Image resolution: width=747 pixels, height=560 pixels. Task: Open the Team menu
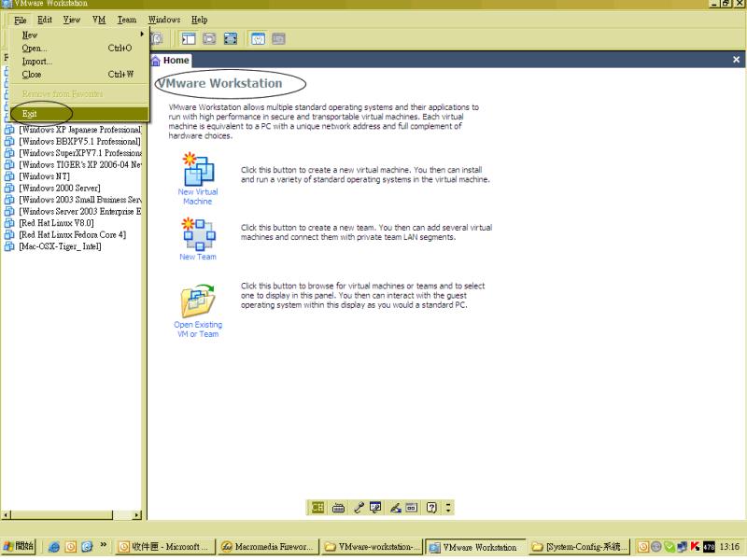click(127, 20)
